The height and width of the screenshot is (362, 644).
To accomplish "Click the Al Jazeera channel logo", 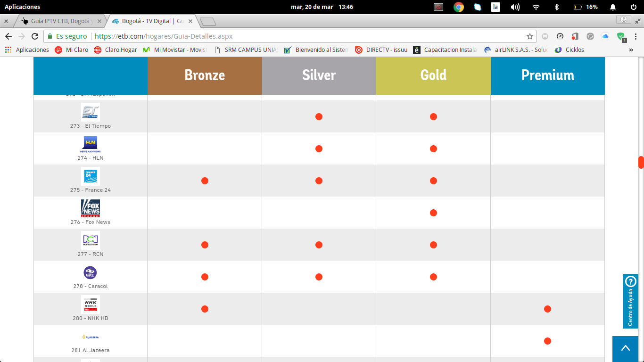I will click(90, 337).
